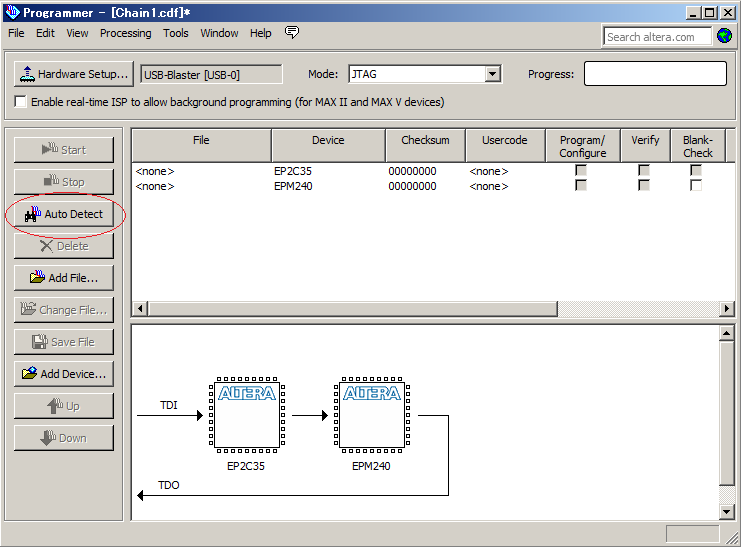Move device Up in chain
This screenshot has height=547, width=741.
click(x=64, y=406)
